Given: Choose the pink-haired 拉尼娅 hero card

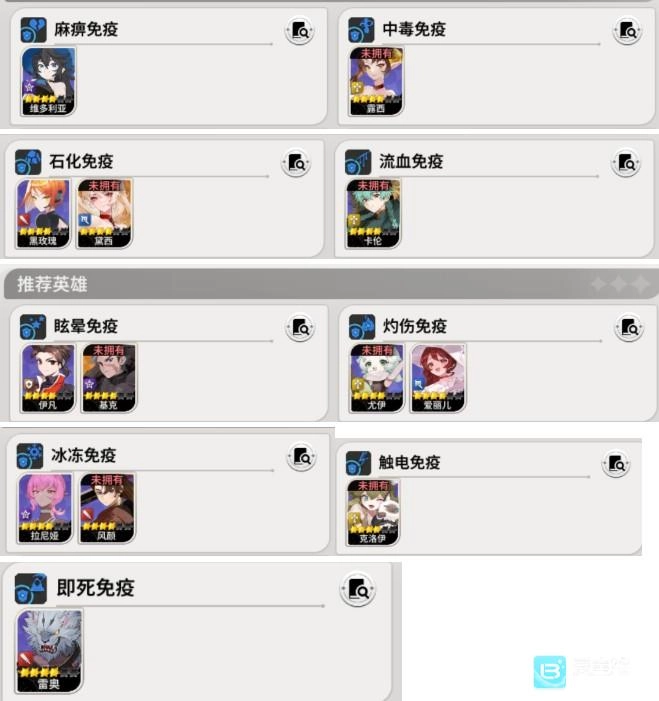Looking at the screenshot, I should pyautogui.click(x=45, y=508).
